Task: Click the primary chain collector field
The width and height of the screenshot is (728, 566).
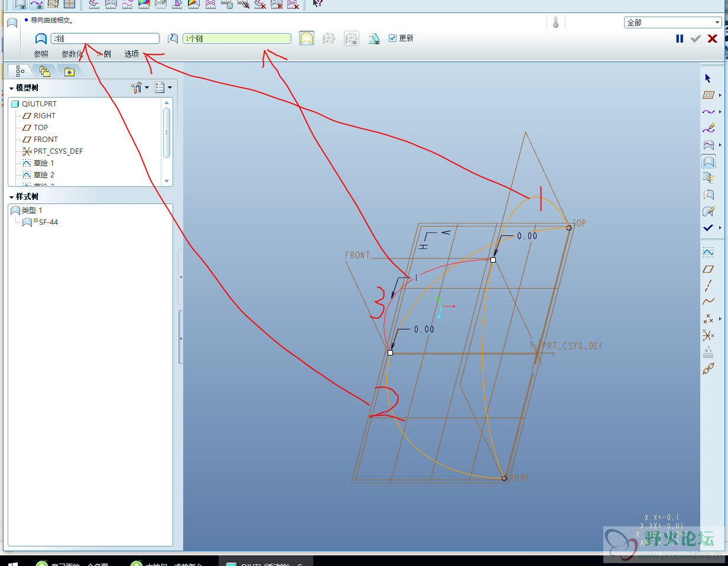Action: tap(105, 38)
